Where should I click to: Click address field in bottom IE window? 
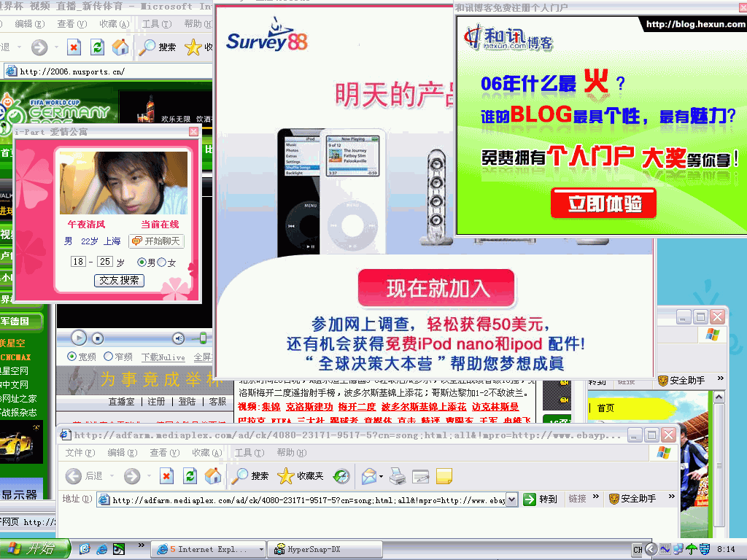(308, 500)
